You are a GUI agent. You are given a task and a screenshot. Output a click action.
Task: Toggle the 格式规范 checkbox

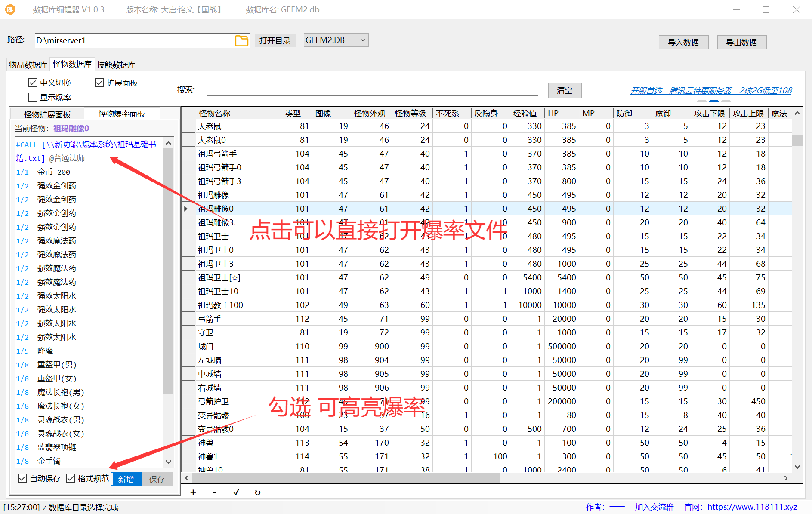71,478
